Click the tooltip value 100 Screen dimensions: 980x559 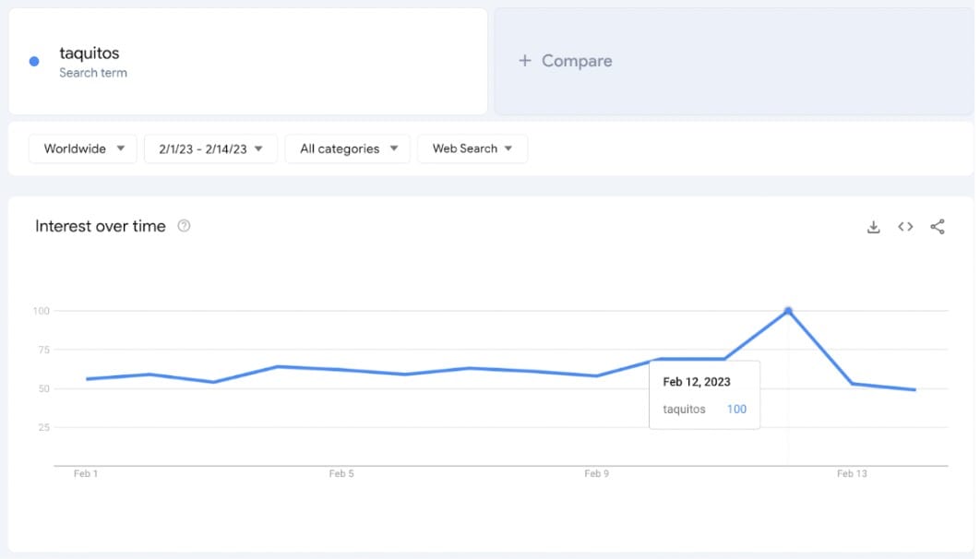tap(736, 409)
